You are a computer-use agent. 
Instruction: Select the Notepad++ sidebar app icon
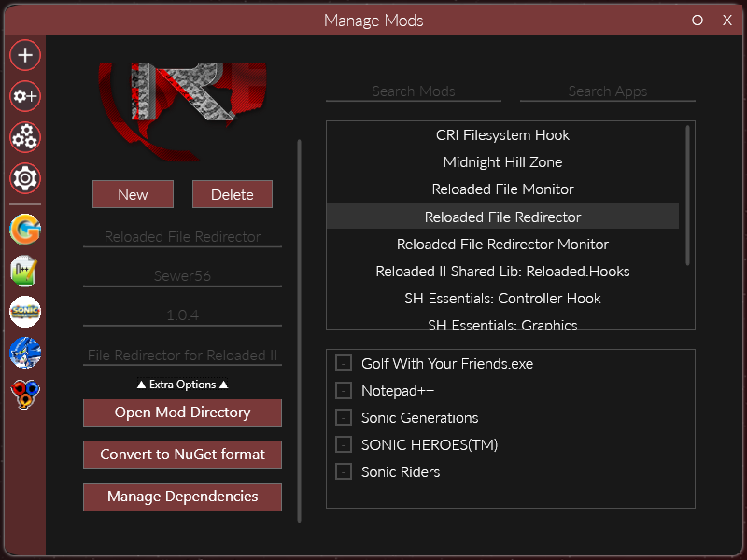coord(25,271)
